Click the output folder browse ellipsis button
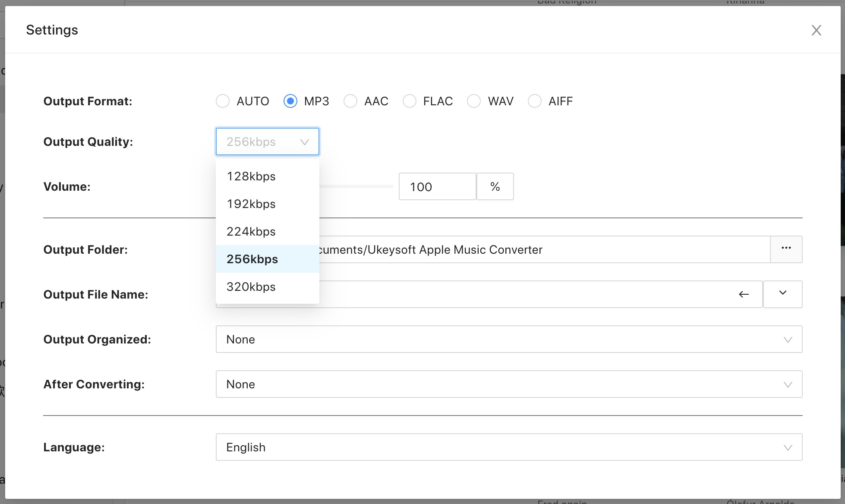845x504 pixels. (786, 249)
